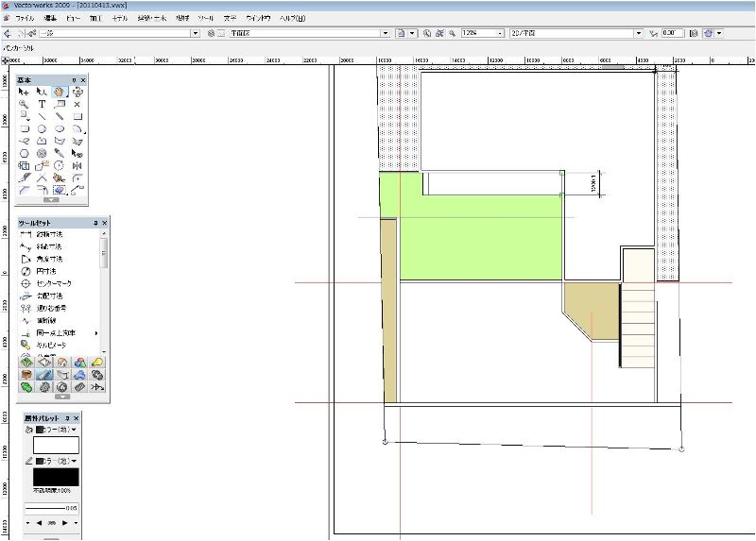Viewport: 756px width, 541px height.
Task: Select the Mirror tool icon
Action: pos(77,166)
